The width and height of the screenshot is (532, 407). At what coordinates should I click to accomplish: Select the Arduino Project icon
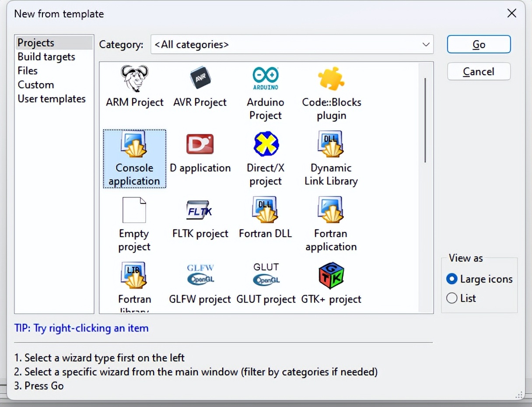266,79
